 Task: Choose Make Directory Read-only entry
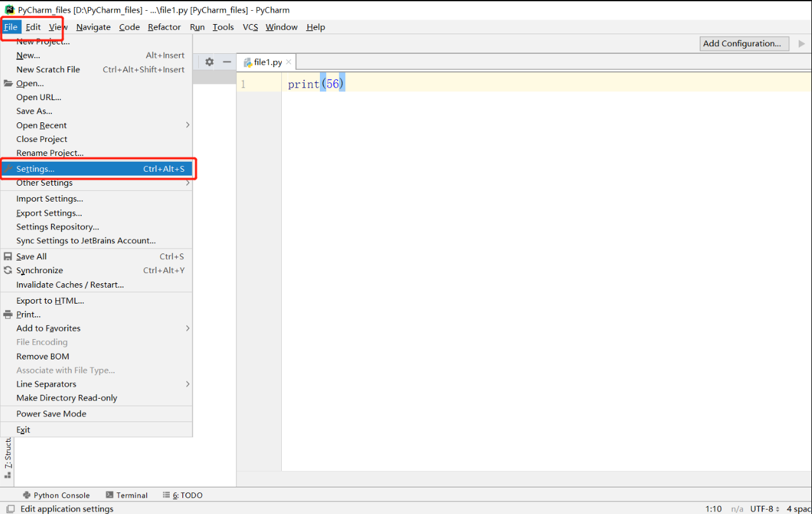tap(96, 397)
